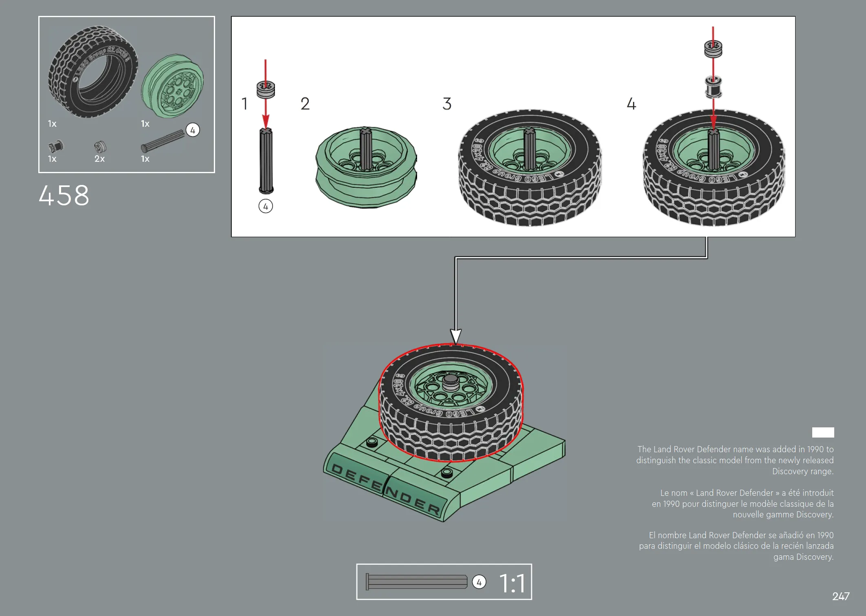Click the English Land Rover Defender paragraph
The image size is (866, 616).
pos(735,460)
